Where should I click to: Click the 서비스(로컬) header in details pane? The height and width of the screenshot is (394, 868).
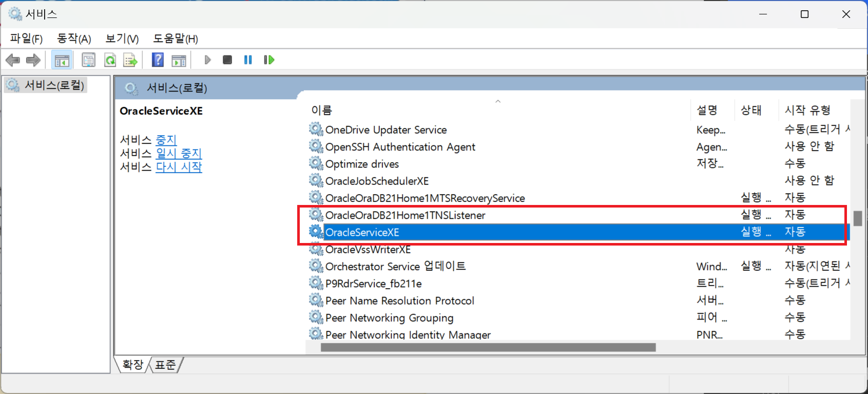[x=177, y=88]
